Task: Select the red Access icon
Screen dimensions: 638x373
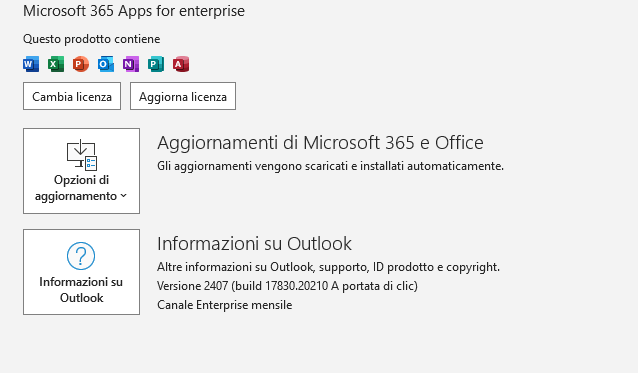Action: click(181, 64)
